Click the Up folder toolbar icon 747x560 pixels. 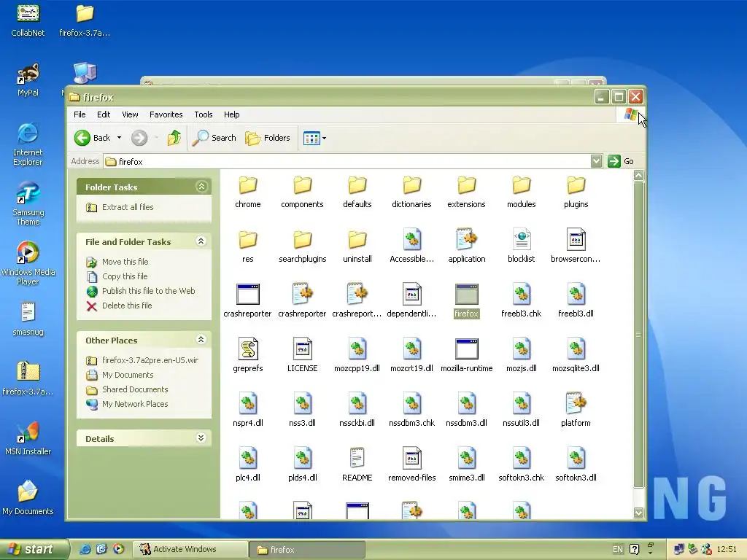pos(174,138)
